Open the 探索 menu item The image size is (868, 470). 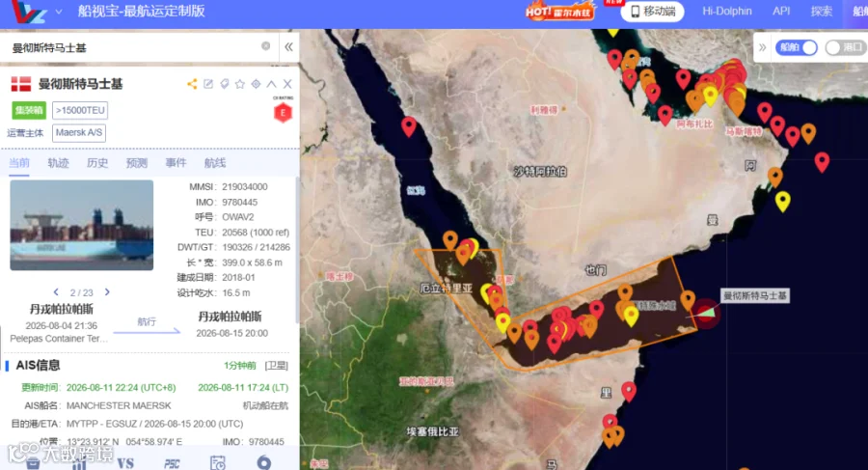(x=822, y=11)
